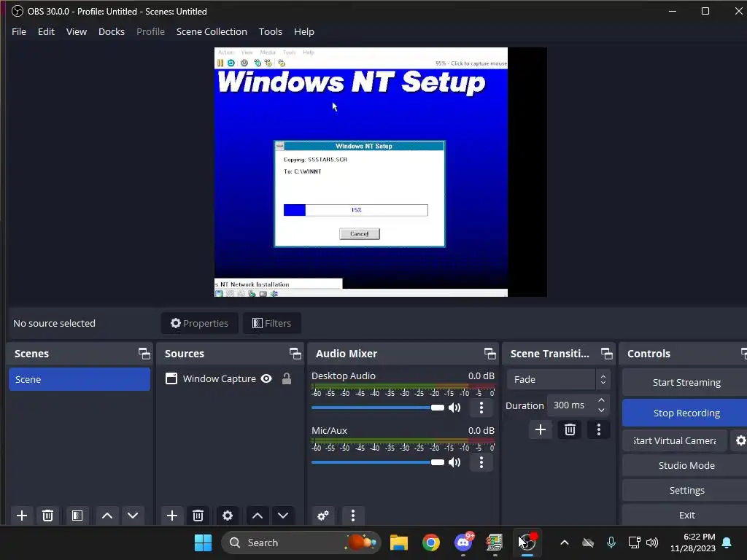
Task: Open OBS Settings button
Action: pos(686,491)
